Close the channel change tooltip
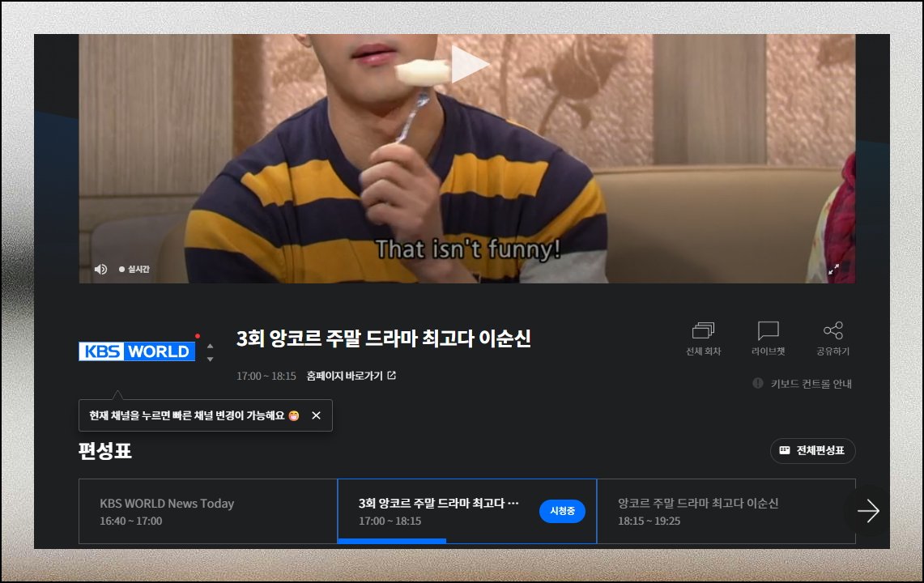The width and height of the screenshot is (924, 583). coord(317,415)
